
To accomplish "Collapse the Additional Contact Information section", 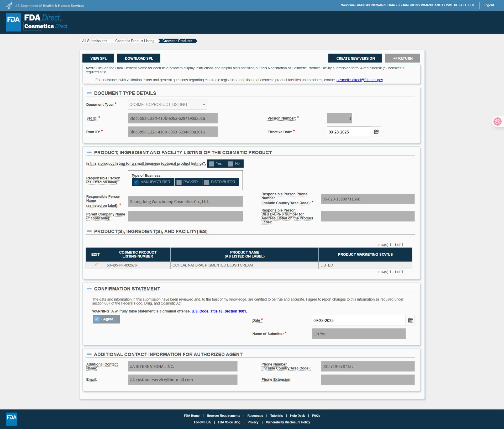I will (89, 354).
